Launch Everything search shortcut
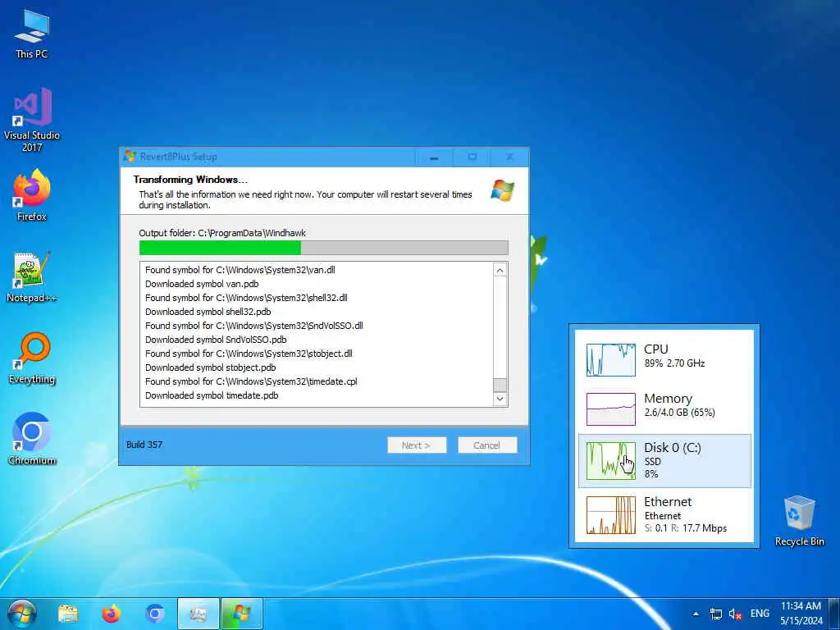The height and width of the screenshot is (630, 840). 32,358
